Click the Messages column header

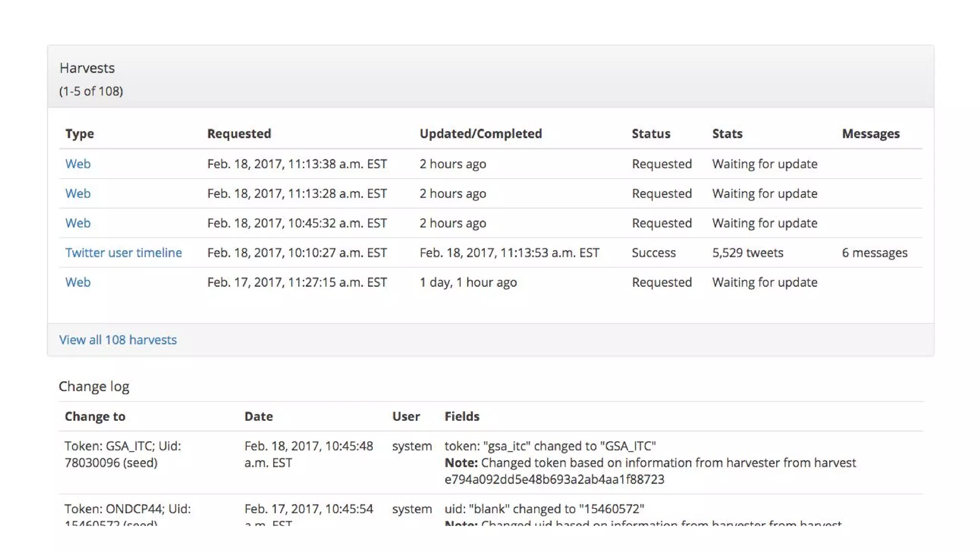coord(870,133)
